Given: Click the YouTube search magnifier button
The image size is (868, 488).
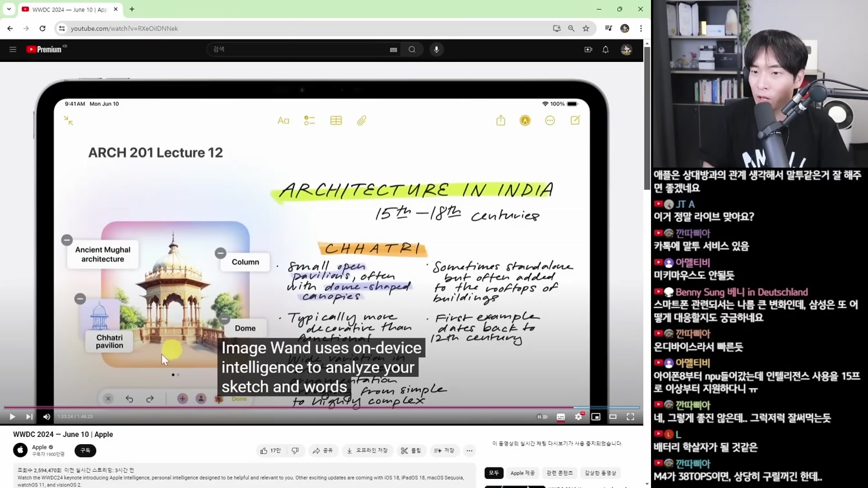Looking at the screenshot, I should pyautogui.click(x=412, y=50).
